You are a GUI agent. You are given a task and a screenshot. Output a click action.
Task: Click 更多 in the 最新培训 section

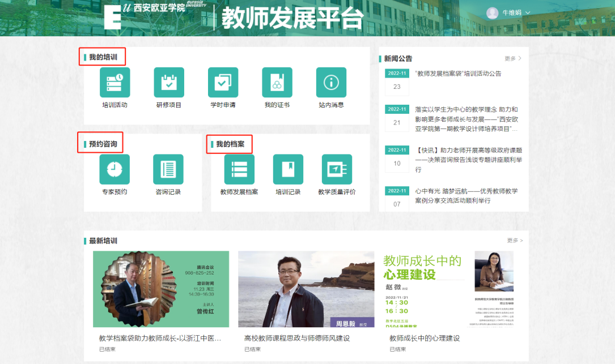coord(515,241)
